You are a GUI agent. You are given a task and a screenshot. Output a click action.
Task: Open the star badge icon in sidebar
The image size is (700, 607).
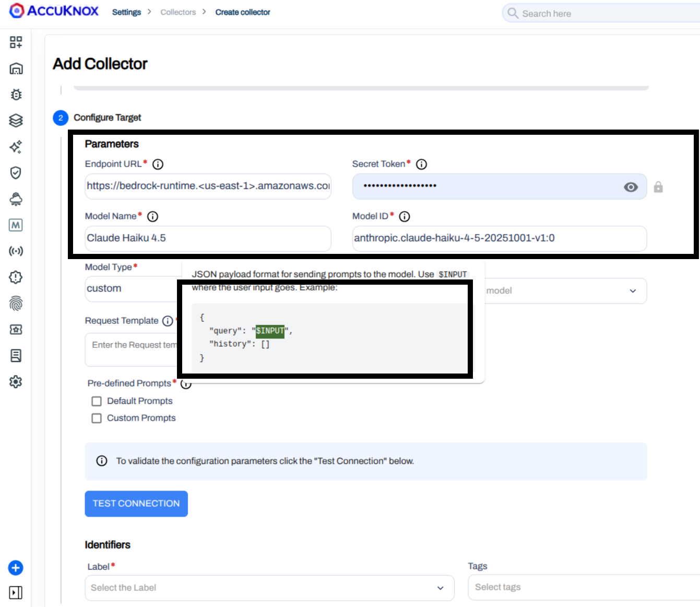point(16,330)
